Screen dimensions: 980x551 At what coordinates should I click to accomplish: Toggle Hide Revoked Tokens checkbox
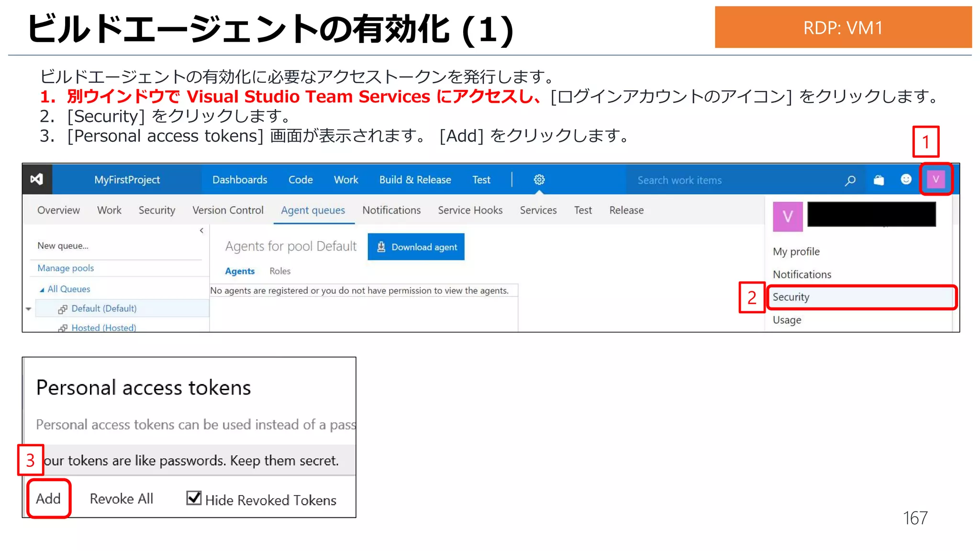(194, 498)
